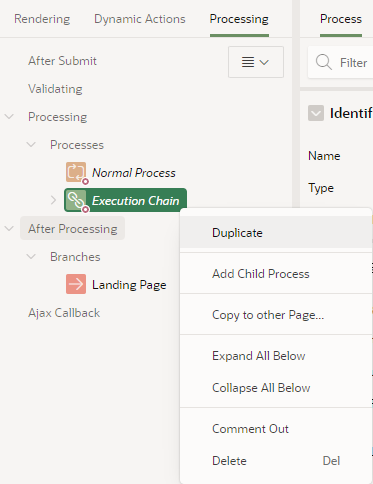Collapse the Processes folder
This screenshot has width=373, height=484.
tap(31, 145)
